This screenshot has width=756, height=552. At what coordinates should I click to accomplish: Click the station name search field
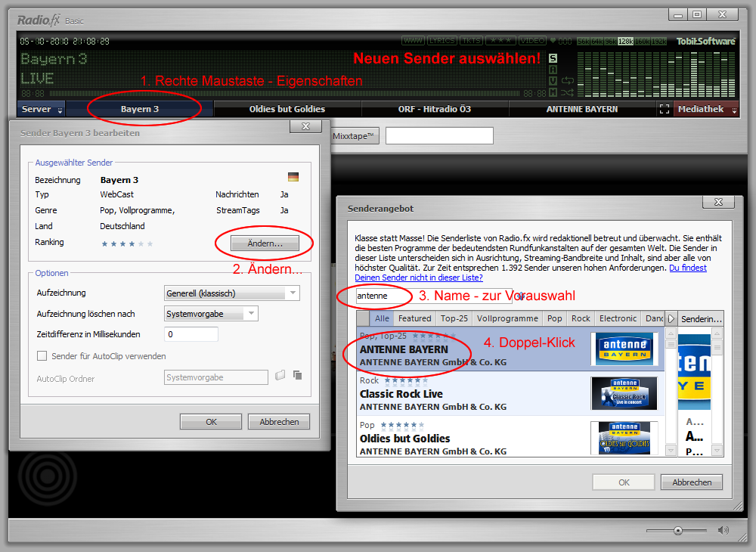[383, 296]
